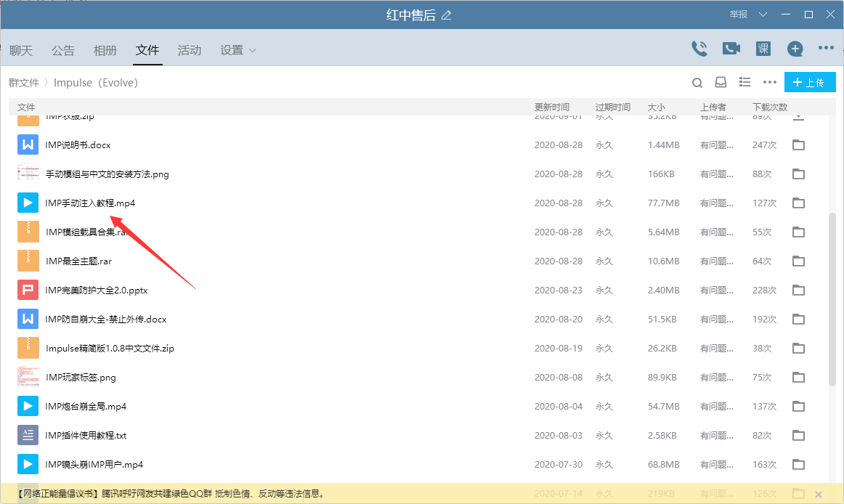Select file name IMP镜头崩IMP用户.mp4
Viewport: 844px width, 504px height.
pyautogui.click(x=94, y=465)
